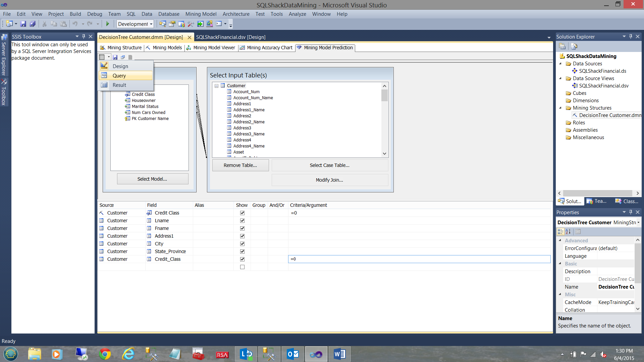This screenshot has height=362, width=644.
Task: Click the Properties Window toolbar icon
Action: click(172, 24)
